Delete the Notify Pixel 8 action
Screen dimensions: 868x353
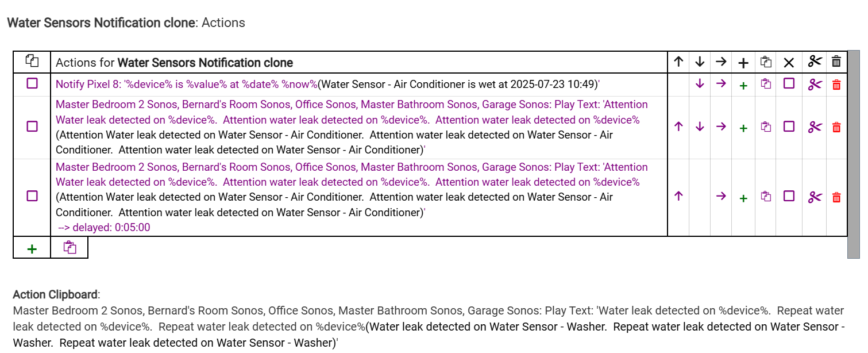(x=836, y=85)
